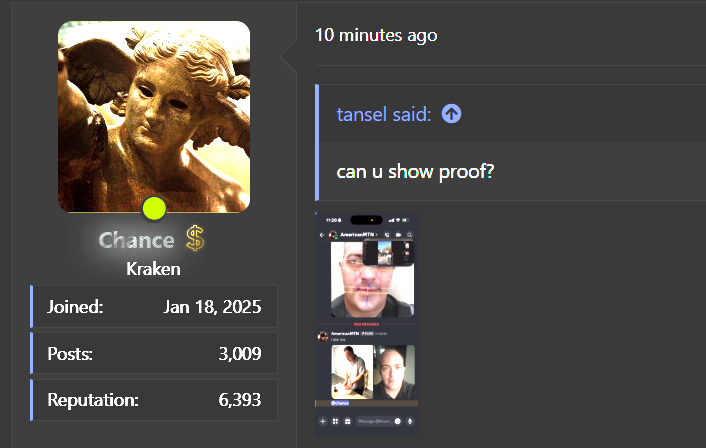The width and height of the screenshot is (706, 448).
Task: Open the face analysis image in attachment
Action: pyautogui.click(x=372, y=279)
